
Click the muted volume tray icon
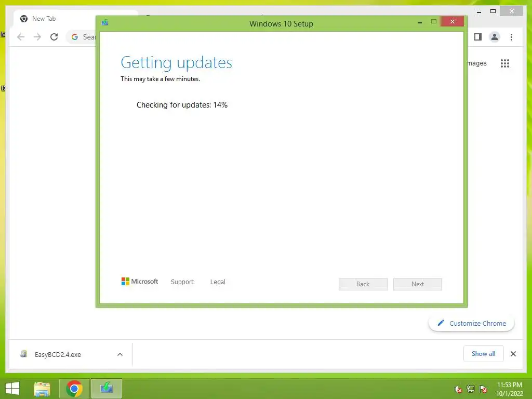coord(458,389)
